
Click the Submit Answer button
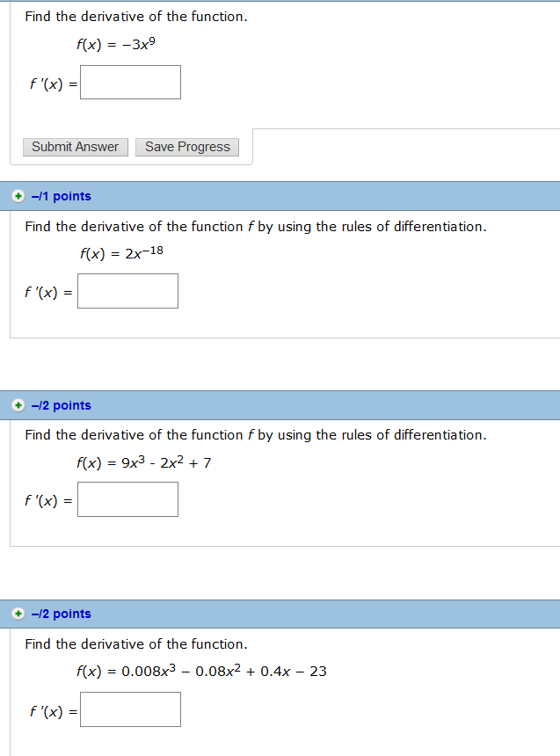click(x=76, y=147)
